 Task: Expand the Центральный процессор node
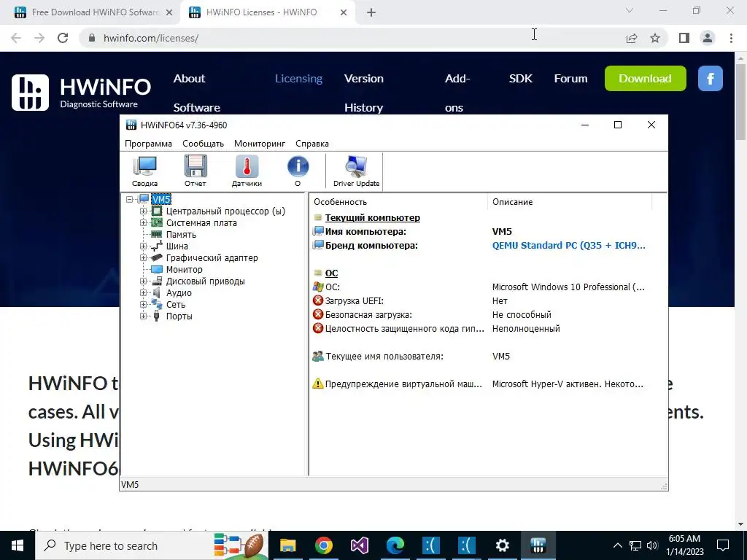point(144,211)
